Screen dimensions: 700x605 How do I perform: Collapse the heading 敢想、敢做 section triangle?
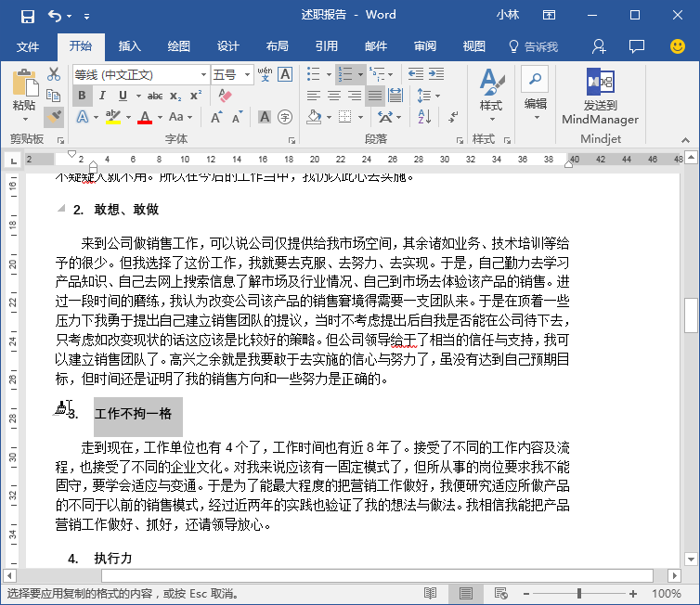point(61,209)
